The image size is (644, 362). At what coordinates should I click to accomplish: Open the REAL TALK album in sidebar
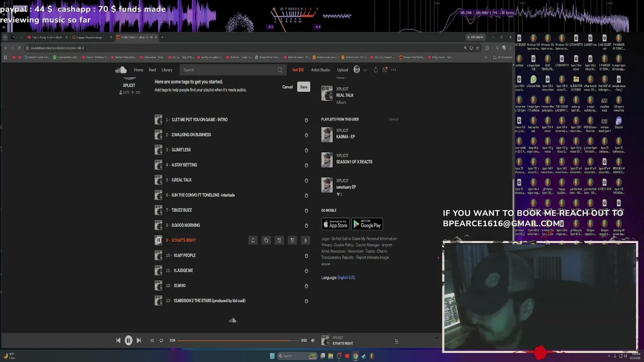click(345, 96)
